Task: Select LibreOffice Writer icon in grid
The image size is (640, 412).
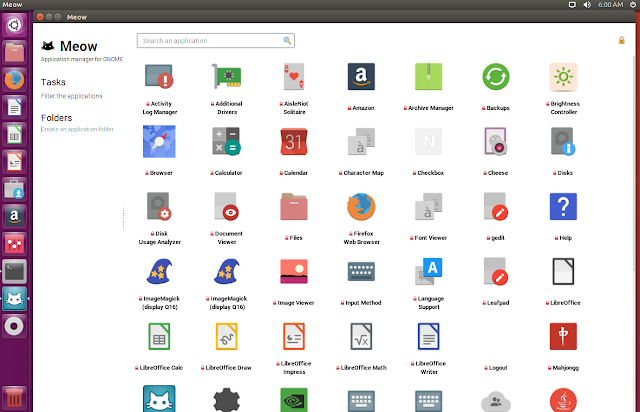Action: pyautogui.click(x=429, y=336)
